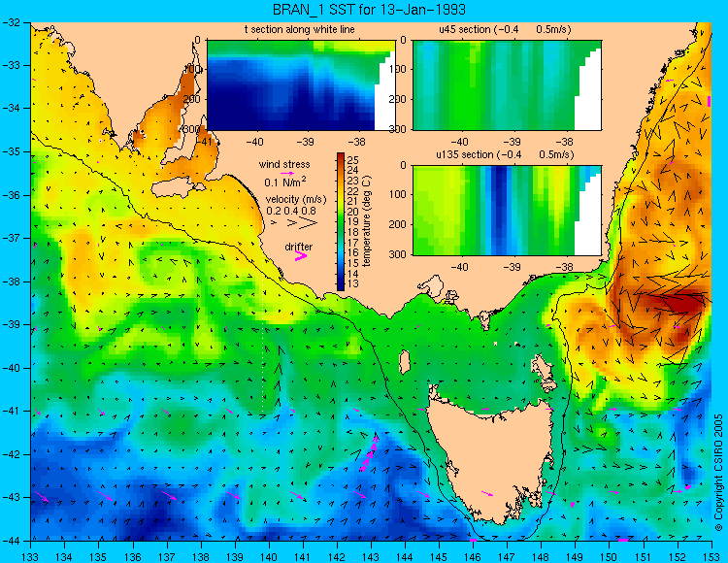
Task: Click the 'velocity (m/s)' legend label
Action: (296, 199)
